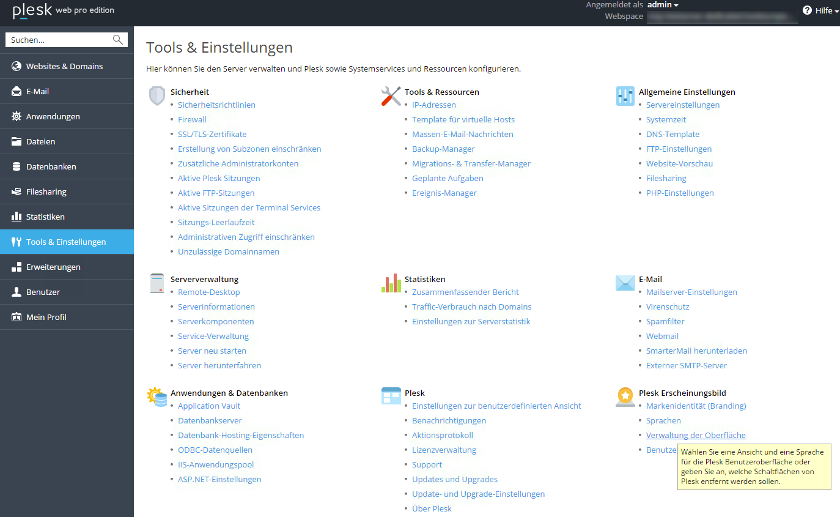The width and height of the screenshot is (840, 517).
Task: Open Servereinstellungen link
Action: [682, 105]
